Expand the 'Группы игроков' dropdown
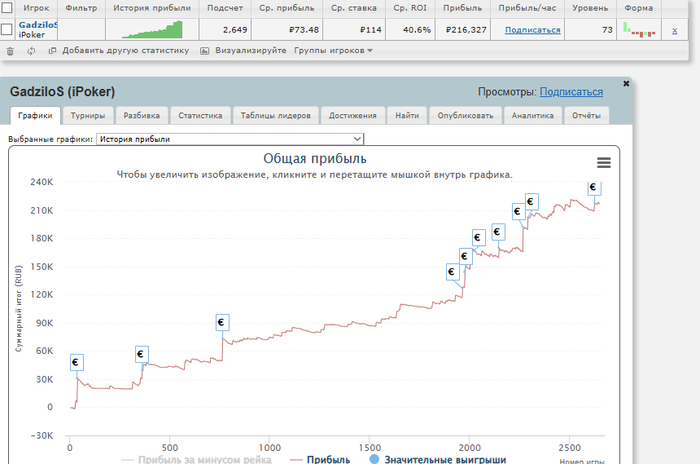The width and height of the screenshot is (700, 464). click(x=333, y=49)
